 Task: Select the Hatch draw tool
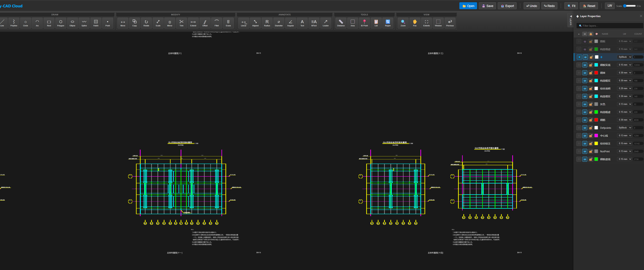point(96,23)
